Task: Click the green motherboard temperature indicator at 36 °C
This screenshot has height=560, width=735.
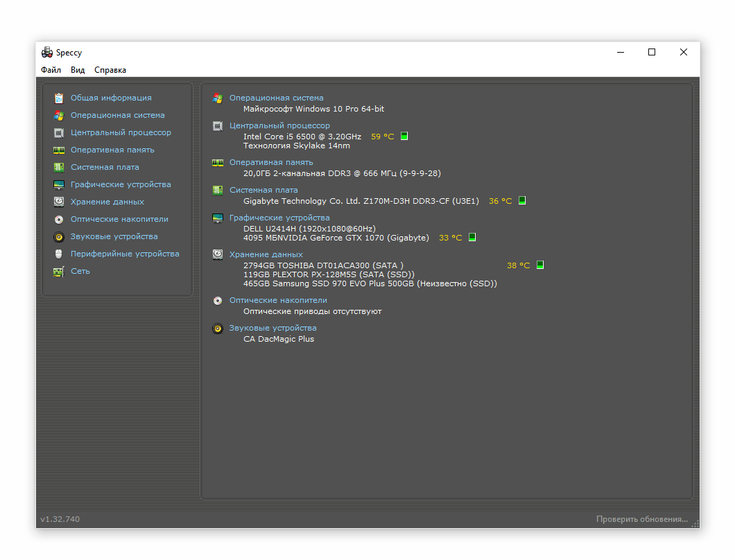Action: tap(521, 200)
